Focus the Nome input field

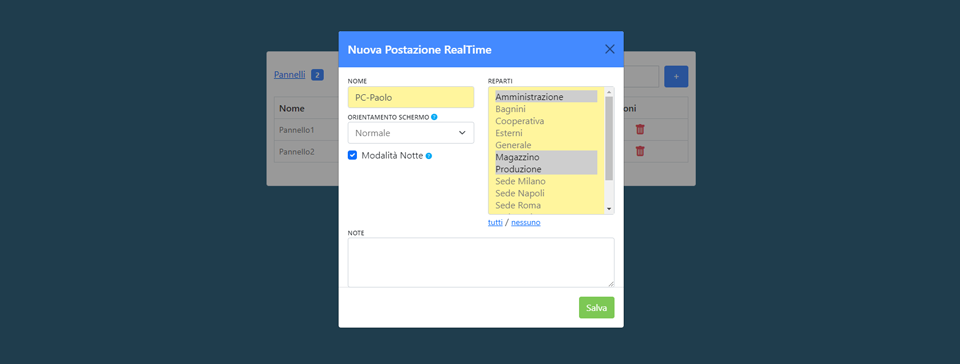click(x=411, y=97)
